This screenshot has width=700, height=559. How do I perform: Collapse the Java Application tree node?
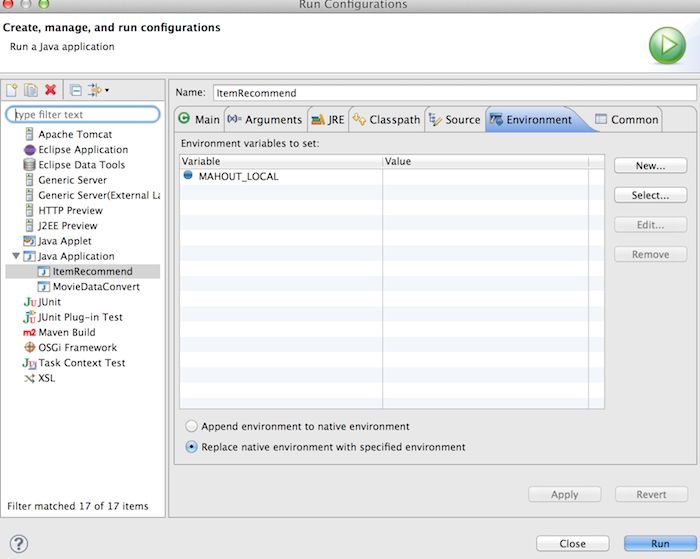click(16, 256)
